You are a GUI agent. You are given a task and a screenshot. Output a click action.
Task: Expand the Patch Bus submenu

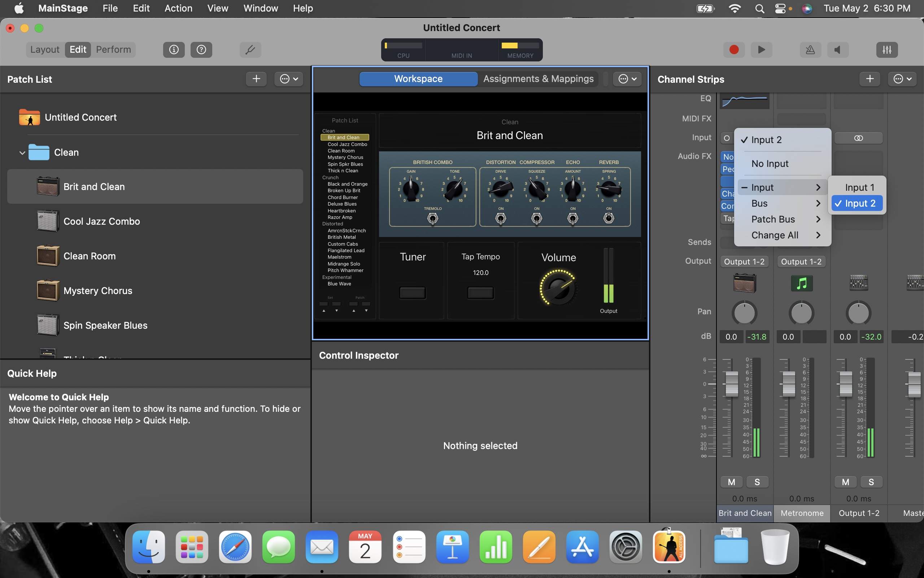tap(783, 219)
